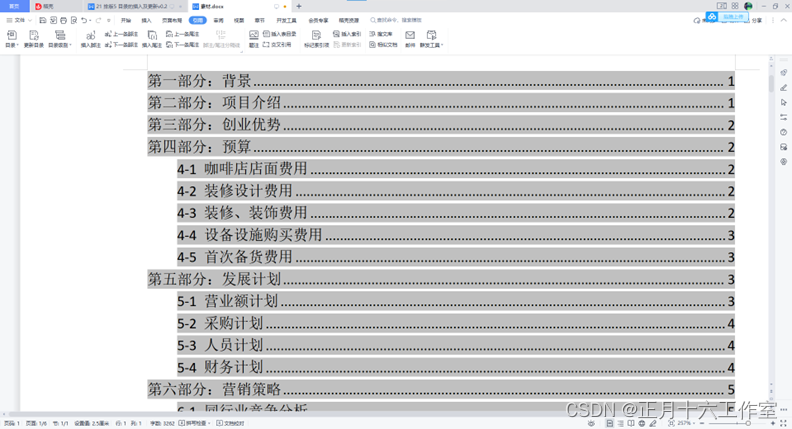
Task: Open the 目录 (table of contents) dropdown button
Action: (12, 39)
